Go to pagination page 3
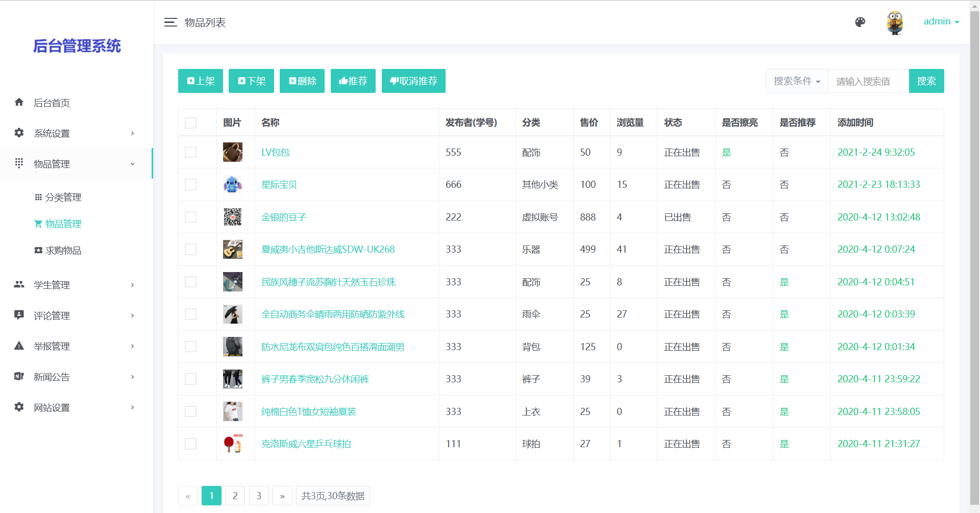The height and width of the screenshot is (513, 980). [259, 496]
